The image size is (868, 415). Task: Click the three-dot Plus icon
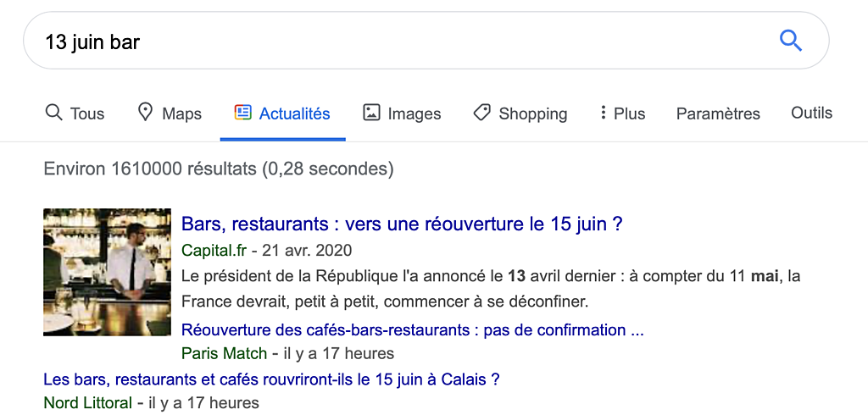coord(603,113)
